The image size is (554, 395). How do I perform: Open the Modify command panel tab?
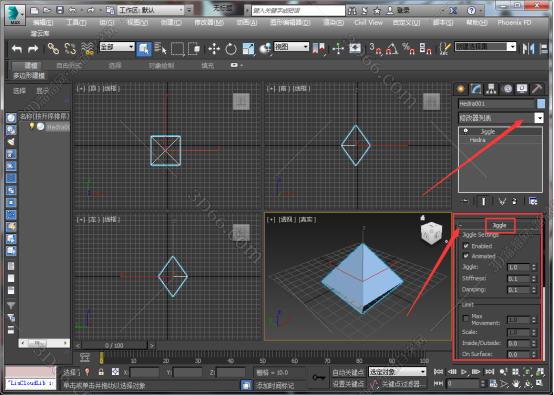coord(476,89)
